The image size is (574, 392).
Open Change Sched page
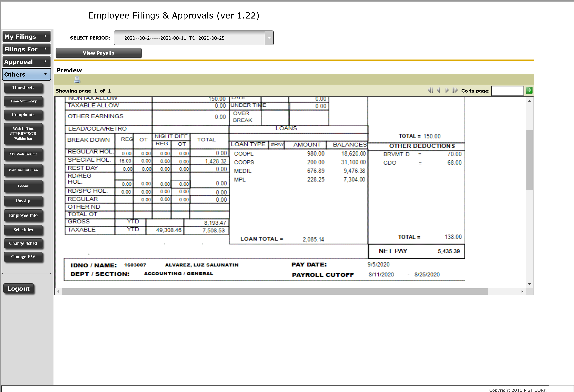pyautogui.click(x=23, y=243)
